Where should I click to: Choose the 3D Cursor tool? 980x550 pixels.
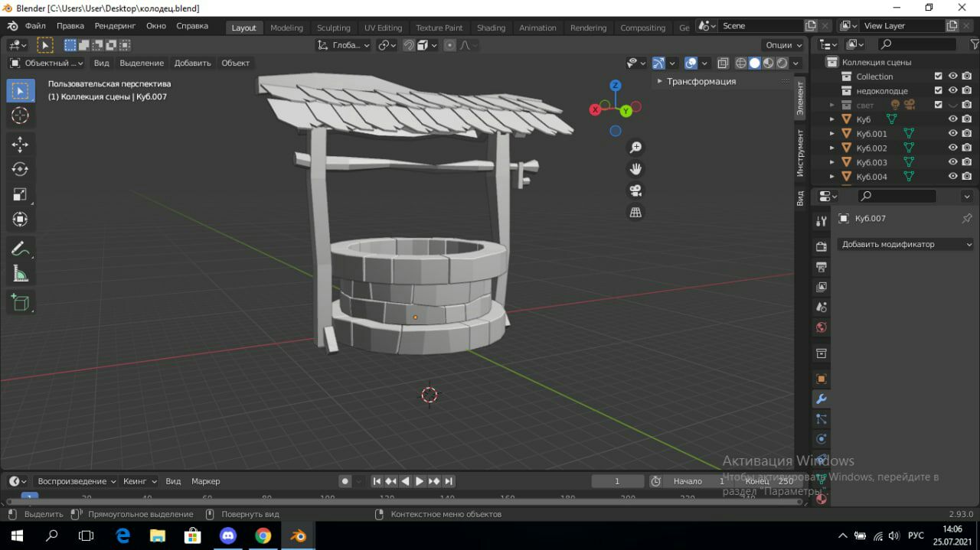click(x=21, y=116)
